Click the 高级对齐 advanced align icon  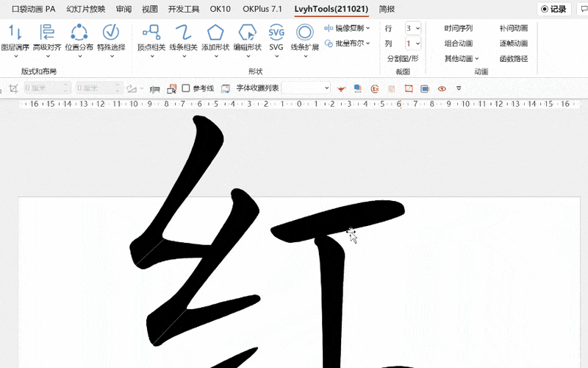click(47, 32)
